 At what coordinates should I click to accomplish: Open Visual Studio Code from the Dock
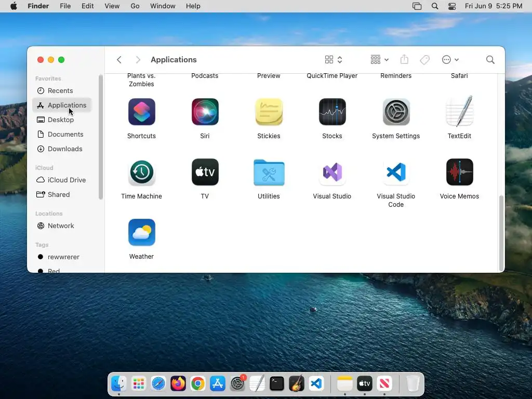[x=316, y=384]
